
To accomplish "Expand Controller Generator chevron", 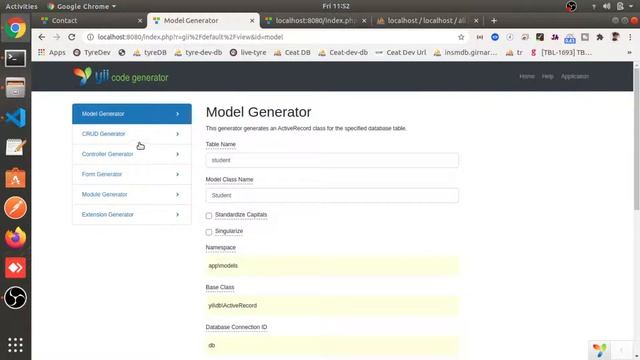I will [178, 154].
